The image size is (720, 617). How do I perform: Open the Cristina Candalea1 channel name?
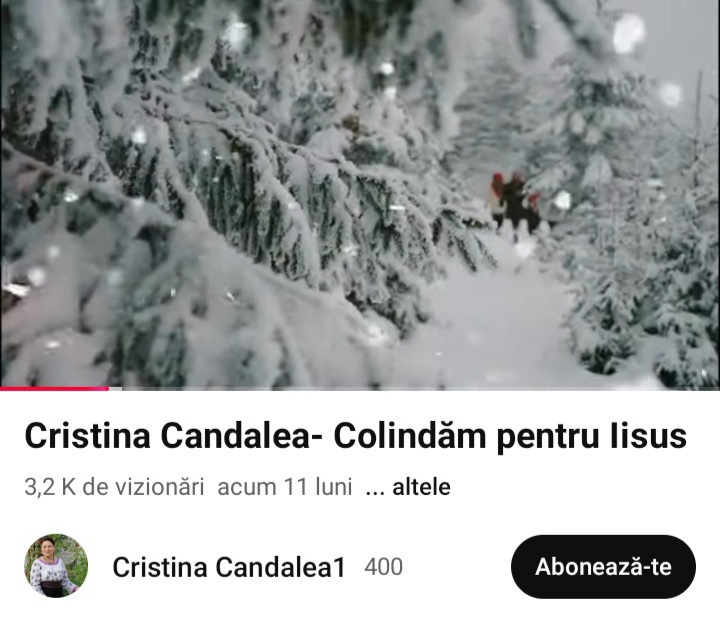(x=229, y=567)
